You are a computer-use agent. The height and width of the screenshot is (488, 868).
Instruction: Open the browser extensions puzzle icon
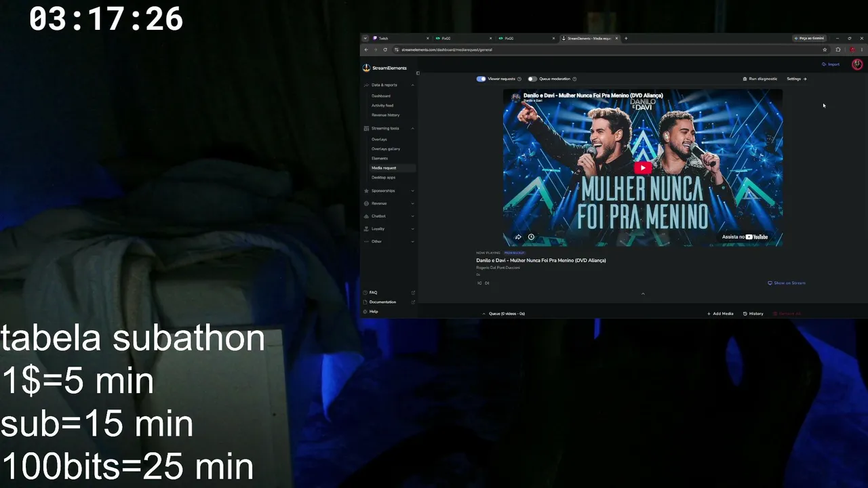838,49
